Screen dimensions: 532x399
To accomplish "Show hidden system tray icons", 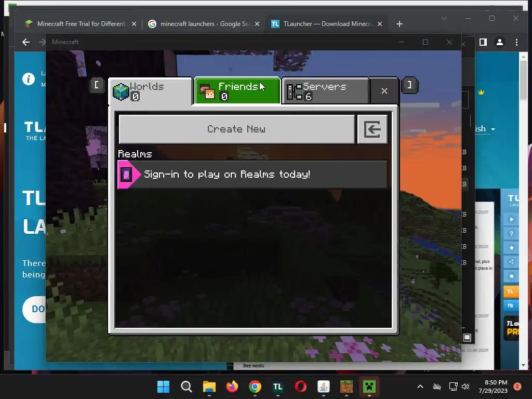I will click(x=420, y=387).
